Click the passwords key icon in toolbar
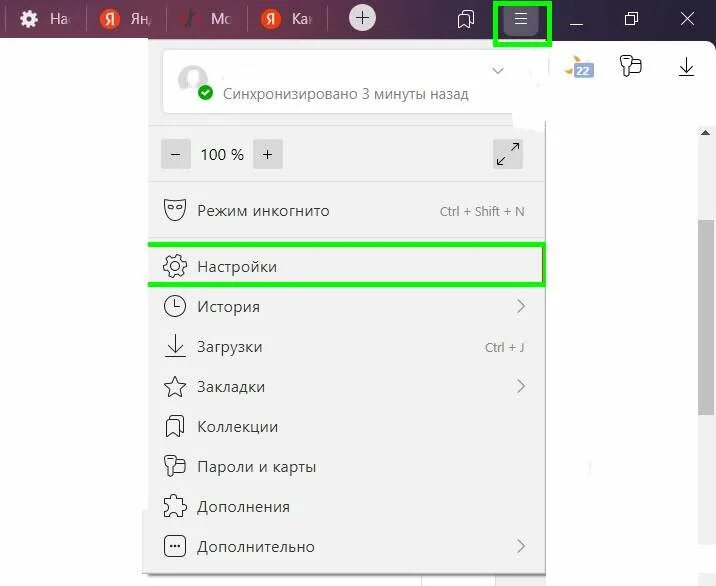The height and width of the screenshot is (586, 716). (631, 66)
